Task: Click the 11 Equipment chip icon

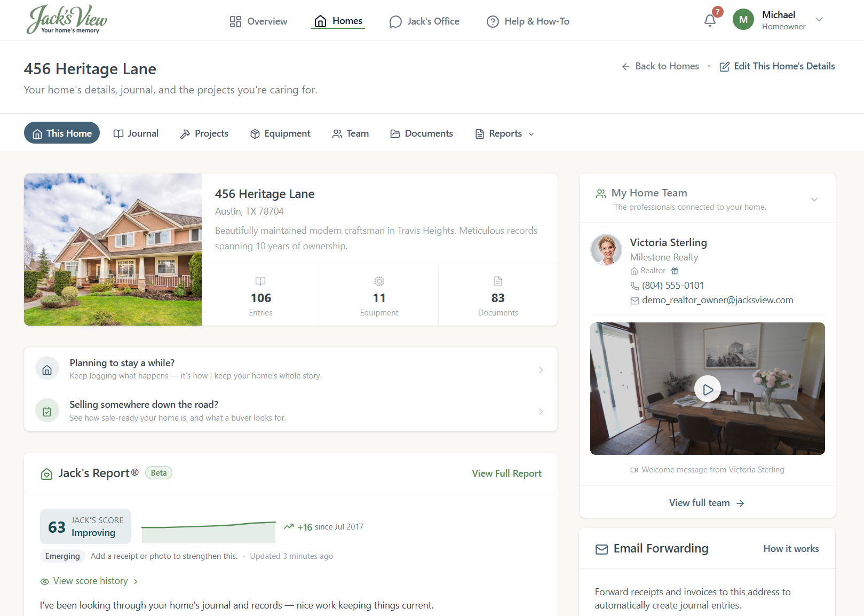Action: pyautogui.click(x=379, y=281)
